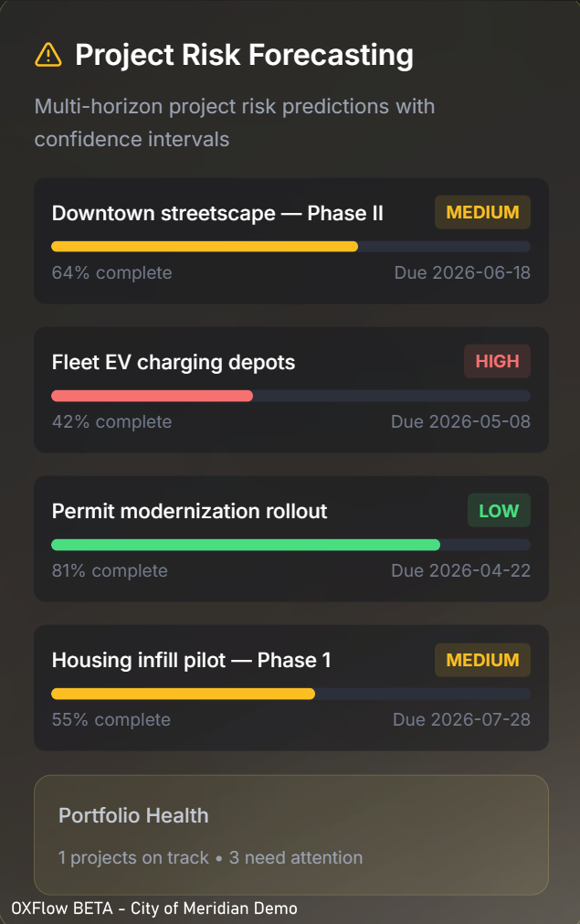Click the Project Risk Forecasting heading
This screenshot has width=580, height=924.
click(x=244, y=55)
